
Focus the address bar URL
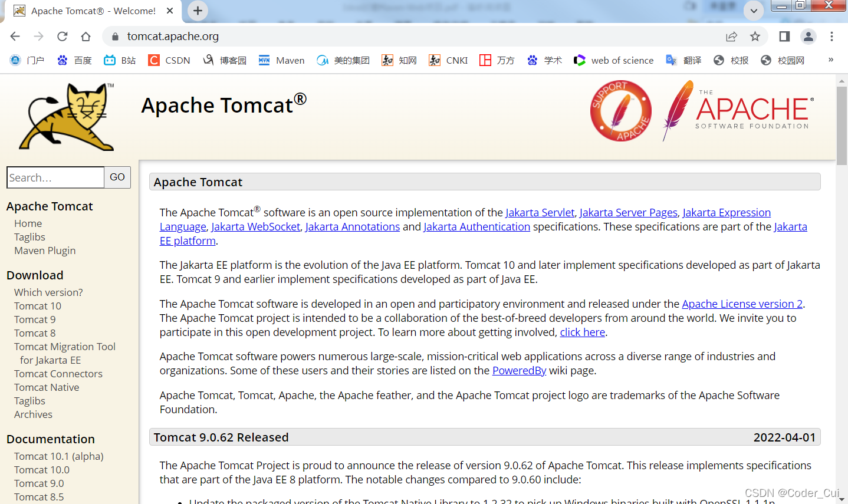(173, 37)
